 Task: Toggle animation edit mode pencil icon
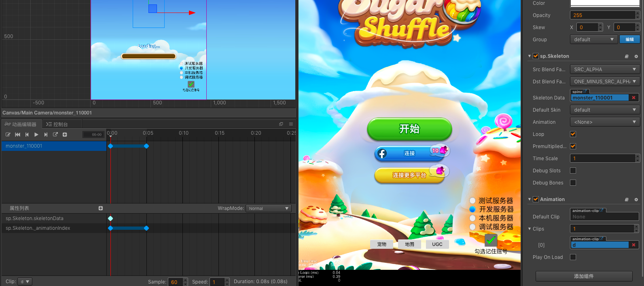[8, 134]
